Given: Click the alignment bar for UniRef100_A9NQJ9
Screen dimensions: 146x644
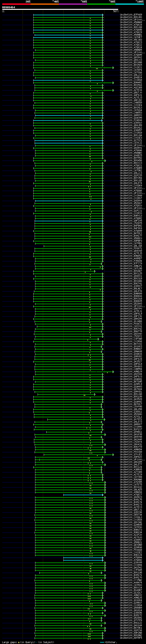Looking at the screenshot, I should 74,372.
